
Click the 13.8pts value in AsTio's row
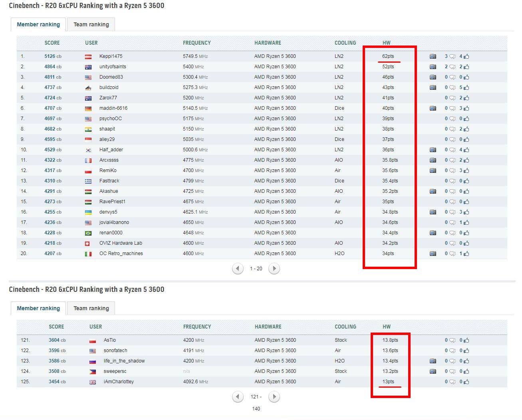[x=390, y=340]
